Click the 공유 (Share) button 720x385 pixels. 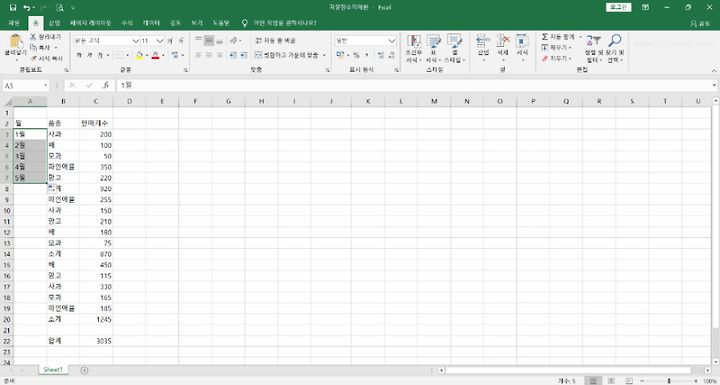[x=700, y=23]
